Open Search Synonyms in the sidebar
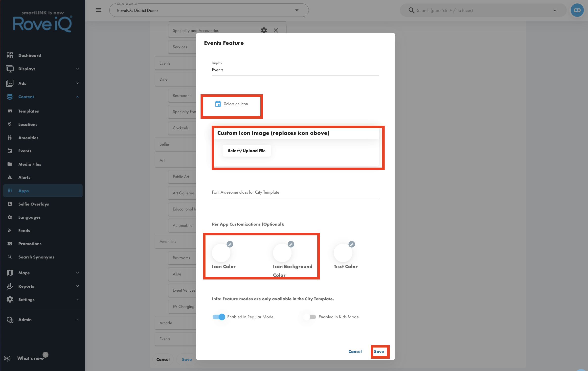The height and width of the screenshot is (371, 588). tap(43, 257)
